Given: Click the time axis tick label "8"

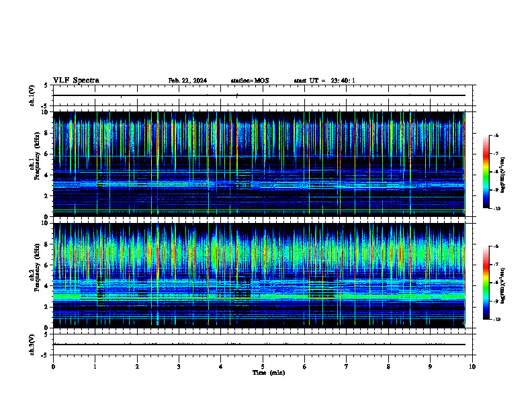Looking at the screenshot, I should pyautogui.click(x=388, y=367).
